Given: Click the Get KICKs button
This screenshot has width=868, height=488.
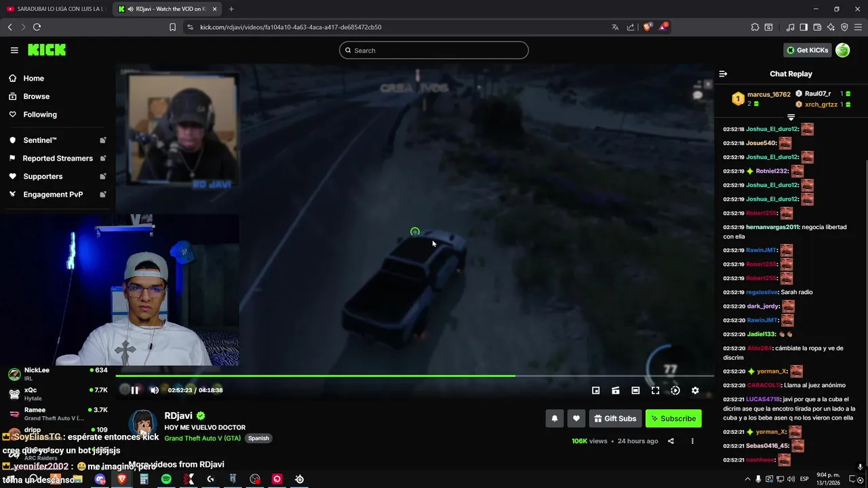Looking at the screenshot, I should pyautogui.click(x=807, y=50).
